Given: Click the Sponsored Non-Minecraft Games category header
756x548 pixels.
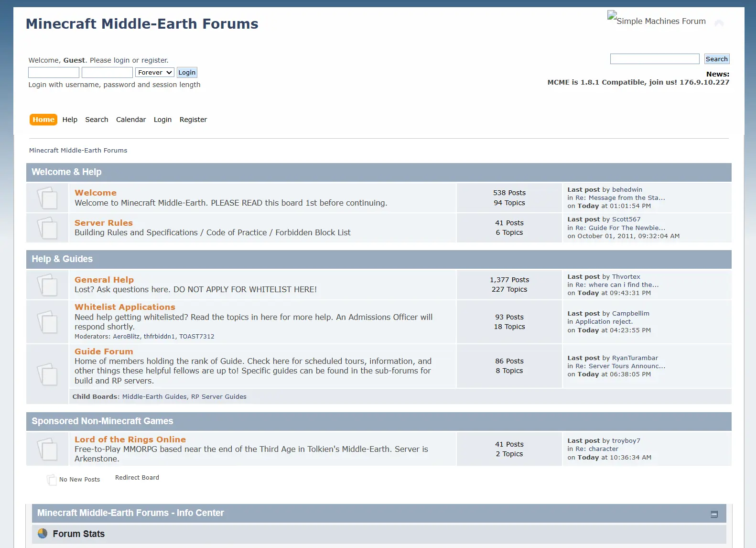Looking at the screenshot, I should (379, 421).
